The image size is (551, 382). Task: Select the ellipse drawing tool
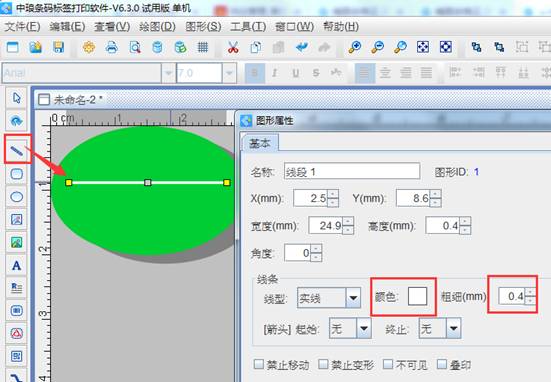click(x=17, y=196)
